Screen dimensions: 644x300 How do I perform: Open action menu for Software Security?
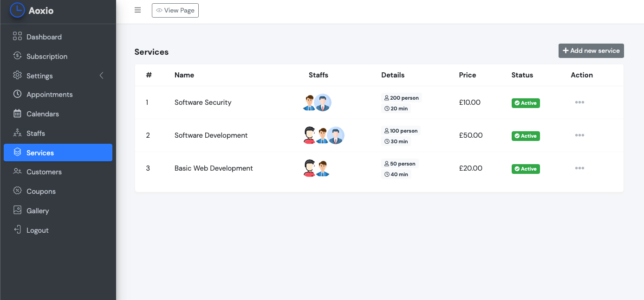(579, 102)
